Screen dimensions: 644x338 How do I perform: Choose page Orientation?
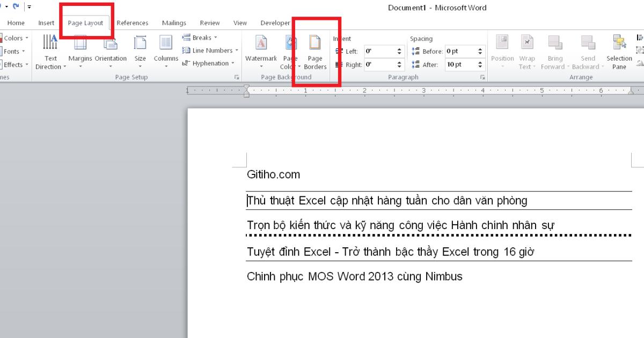(111, 52)
